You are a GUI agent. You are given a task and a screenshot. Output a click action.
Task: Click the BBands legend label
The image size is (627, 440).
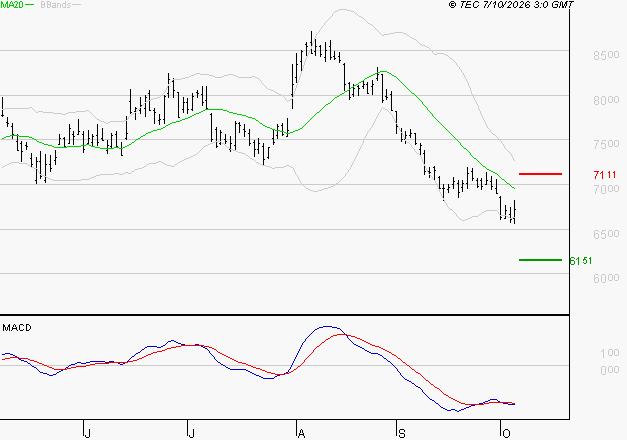(x=55, y=5)
